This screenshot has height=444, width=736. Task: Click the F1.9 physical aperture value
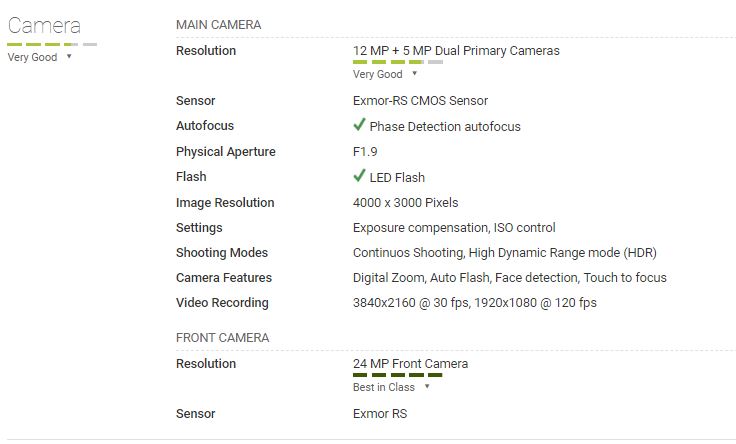point(365,152)
